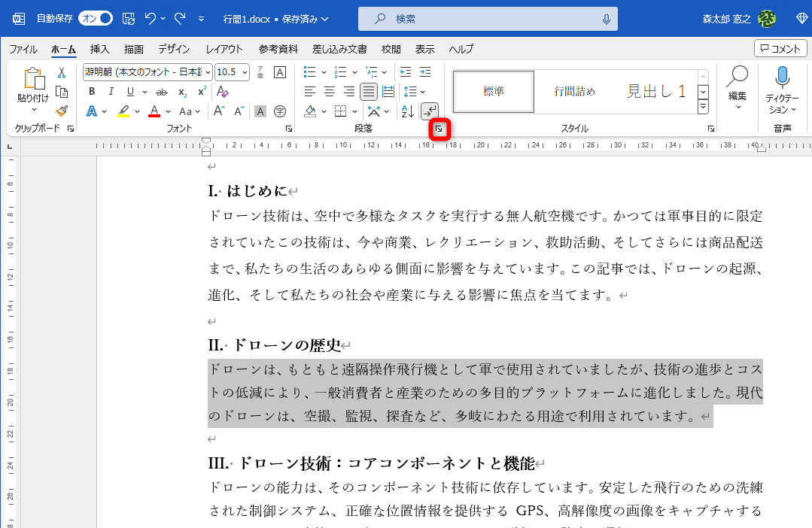The width and height of the screenshot is (812, 528).
Task: Open the font name dropdown
Action: pyautogui.click(x=207, y=72)
